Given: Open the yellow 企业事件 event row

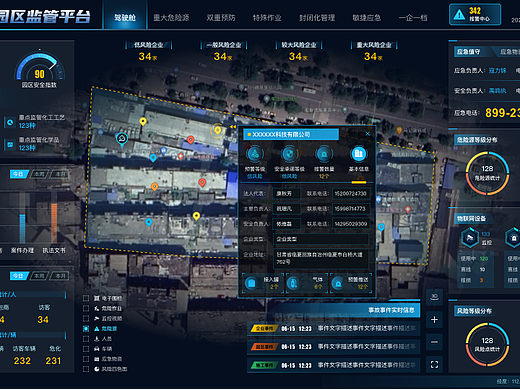Looking at the screenshot, I should pos(333,329).
